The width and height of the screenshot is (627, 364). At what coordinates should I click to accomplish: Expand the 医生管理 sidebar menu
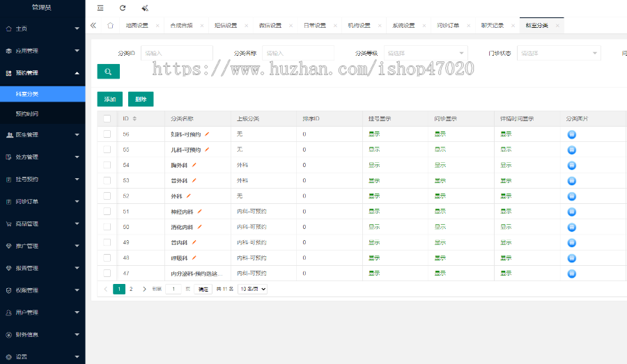tap(42, 135)
